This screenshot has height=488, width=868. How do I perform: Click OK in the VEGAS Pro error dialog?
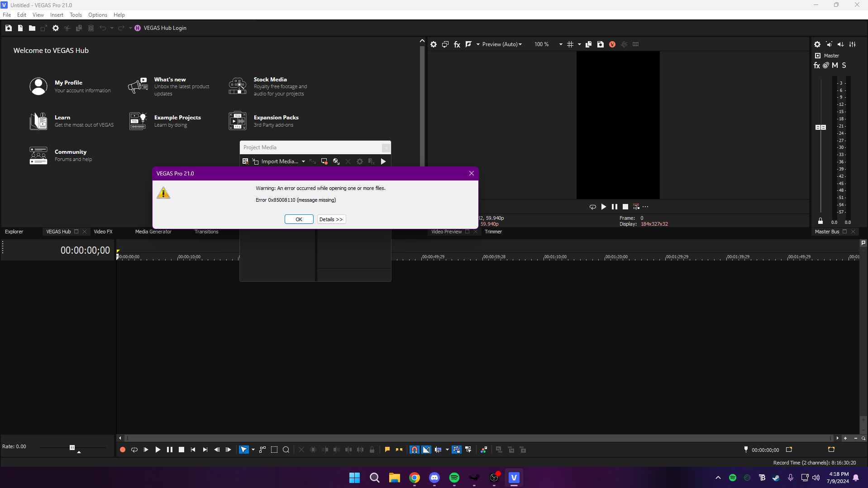(299, 219)
